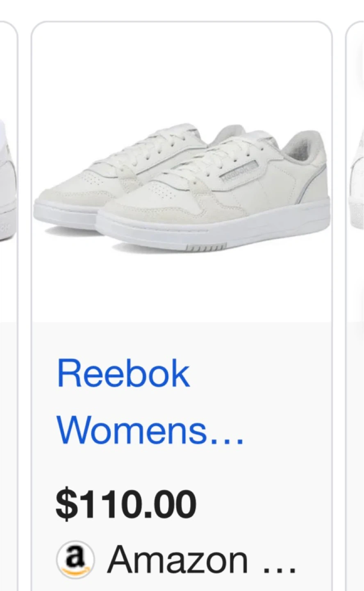Viewport: 364px width, 591px height.
Task: Click the Amazon logo icon
Action: pyautogui.click(x=75, y=560)
